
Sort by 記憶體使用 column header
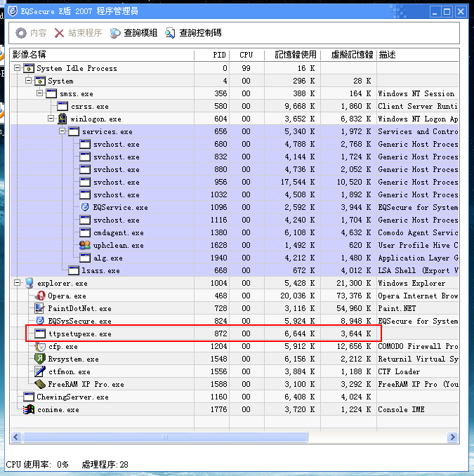tap(292, 55)
